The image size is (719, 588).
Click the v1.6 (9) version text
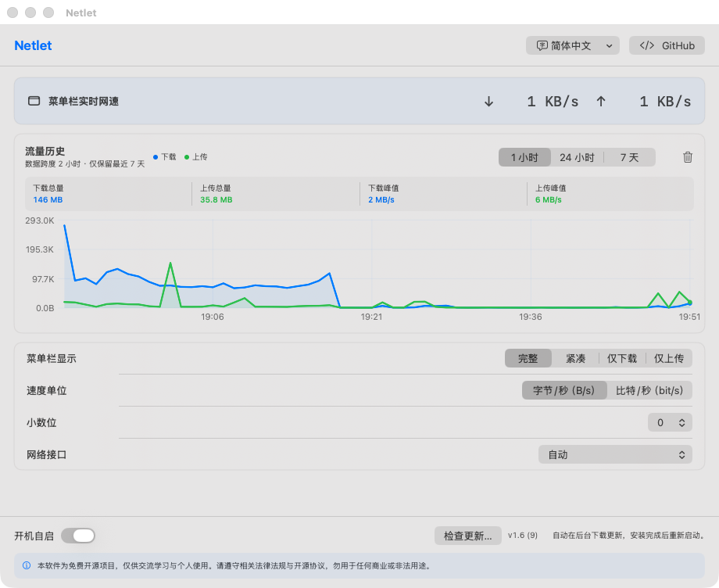pos(522,536)
